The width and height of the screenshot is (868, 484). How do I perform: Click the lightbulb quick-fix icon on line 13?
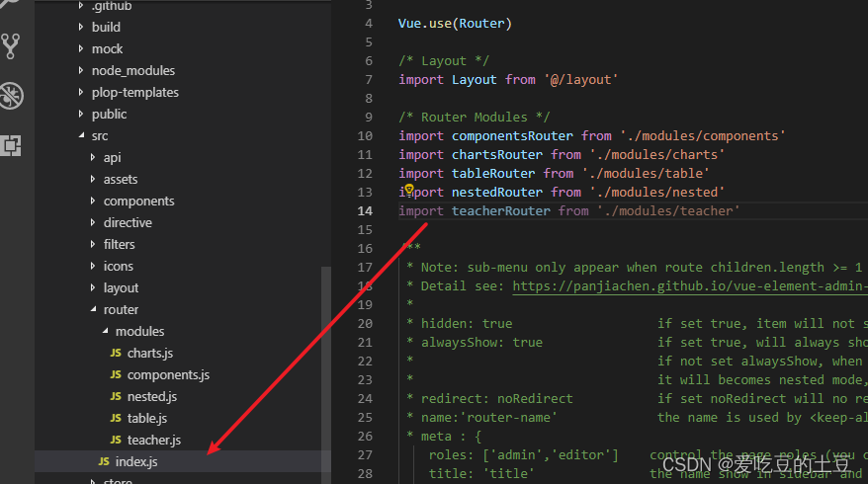point(409,190)
